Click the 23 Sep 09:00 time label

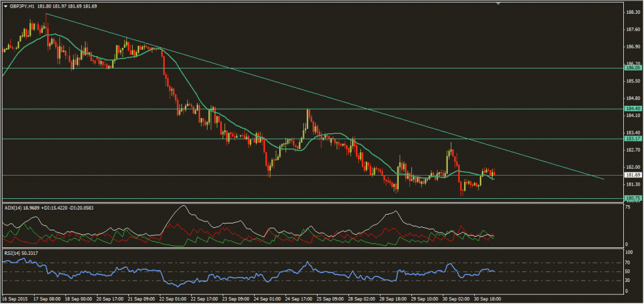tap(235, 299)
